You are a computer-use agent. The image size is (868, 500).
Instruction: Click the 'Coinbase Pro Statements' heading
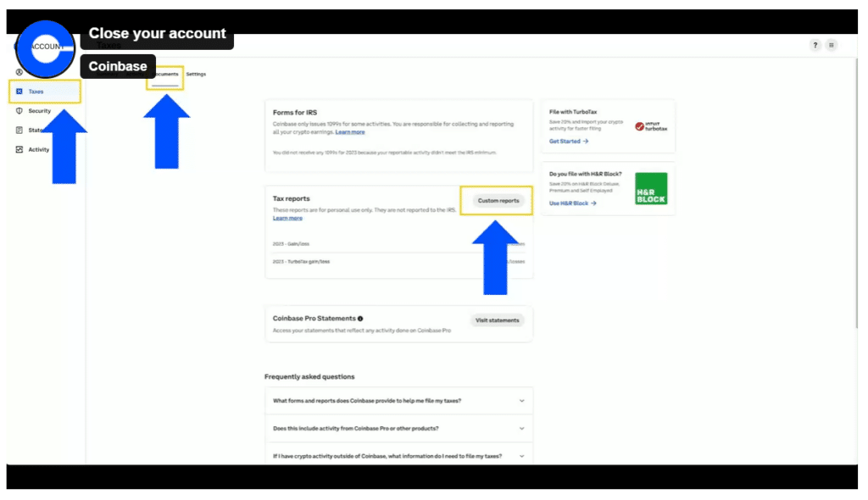pos(314,319)
